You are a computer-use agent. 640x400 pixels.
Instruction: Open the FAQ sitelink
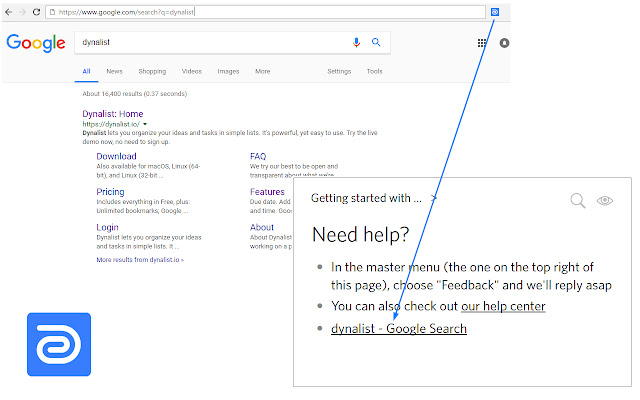[258, 156]
